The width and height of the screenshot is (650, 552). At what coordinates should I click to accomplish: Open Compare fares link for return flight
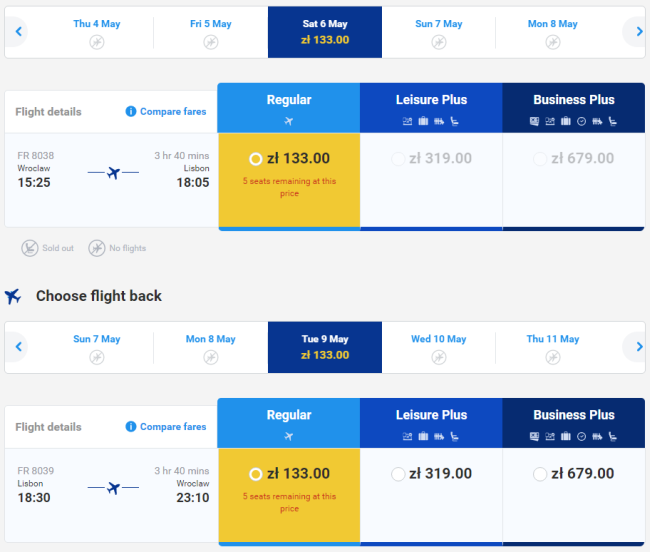click(173, 427)
